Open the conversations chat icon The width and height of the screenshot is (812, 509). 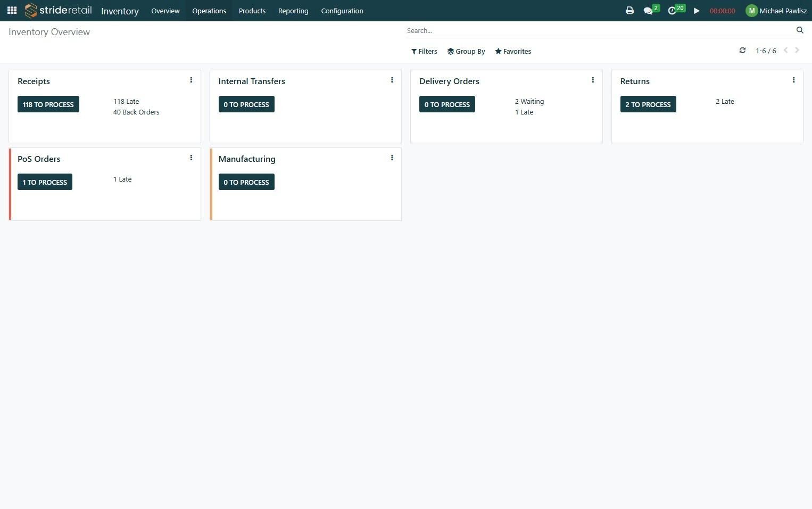(648, 11)
